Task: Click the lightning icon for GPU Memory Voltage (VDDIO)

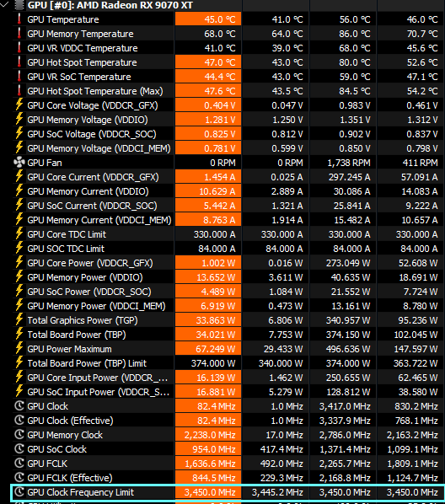Action: [19, 119]
